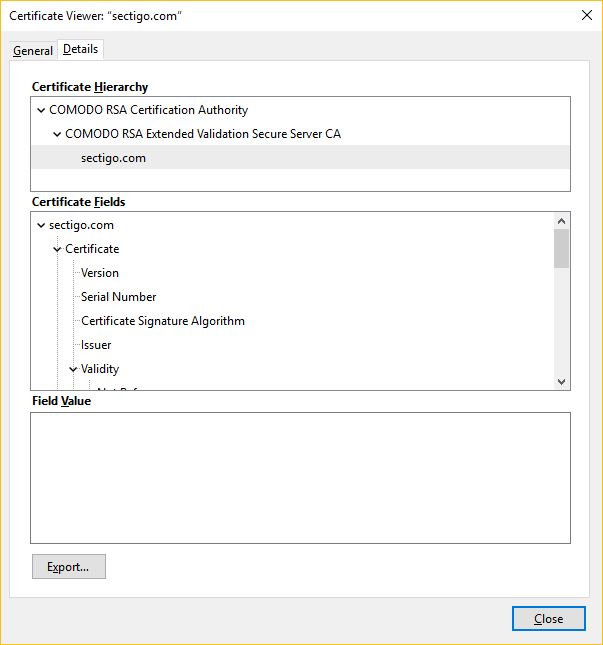Collapse COMODO RSA Certification Authority node
The image size is (603, 645).
point(41,110)
